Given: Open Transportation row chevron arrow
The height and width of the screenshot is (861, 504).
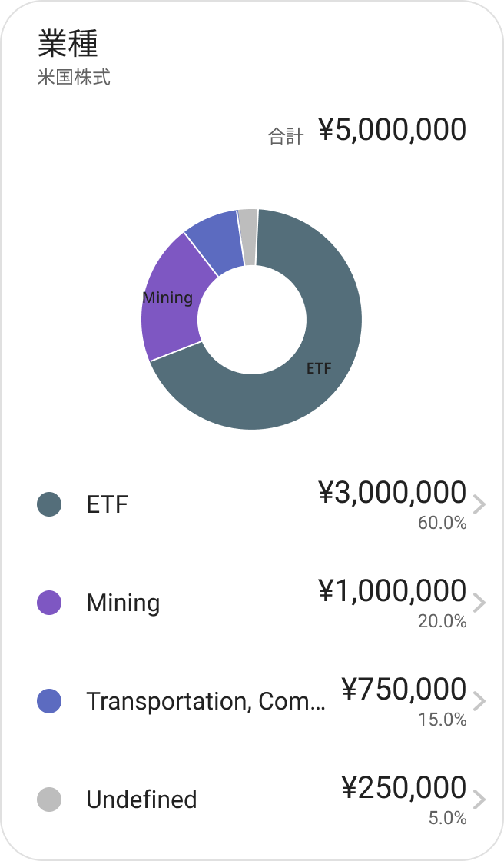Looking at the screenshot, I should pos(479,701).
